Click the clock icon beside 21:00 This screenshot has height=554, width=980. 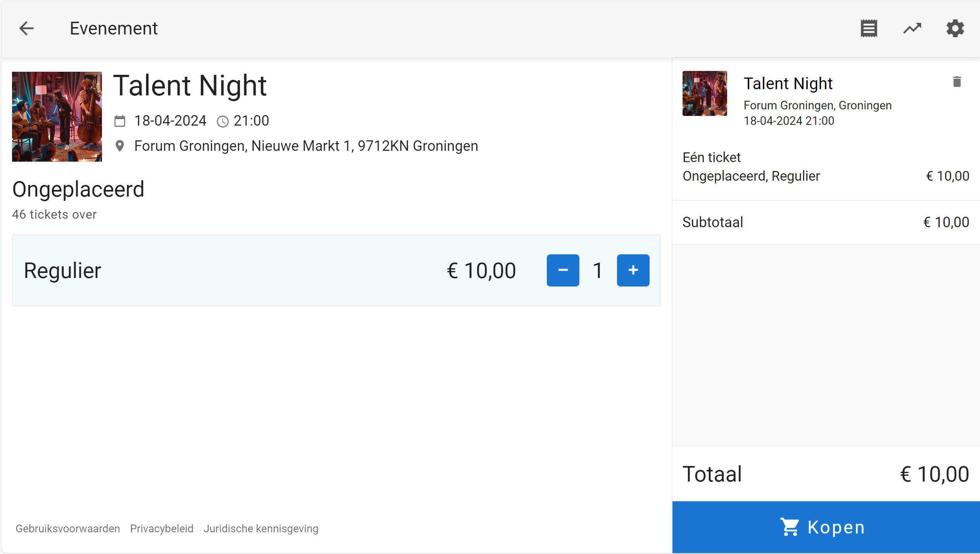click(x=223, y=122)
